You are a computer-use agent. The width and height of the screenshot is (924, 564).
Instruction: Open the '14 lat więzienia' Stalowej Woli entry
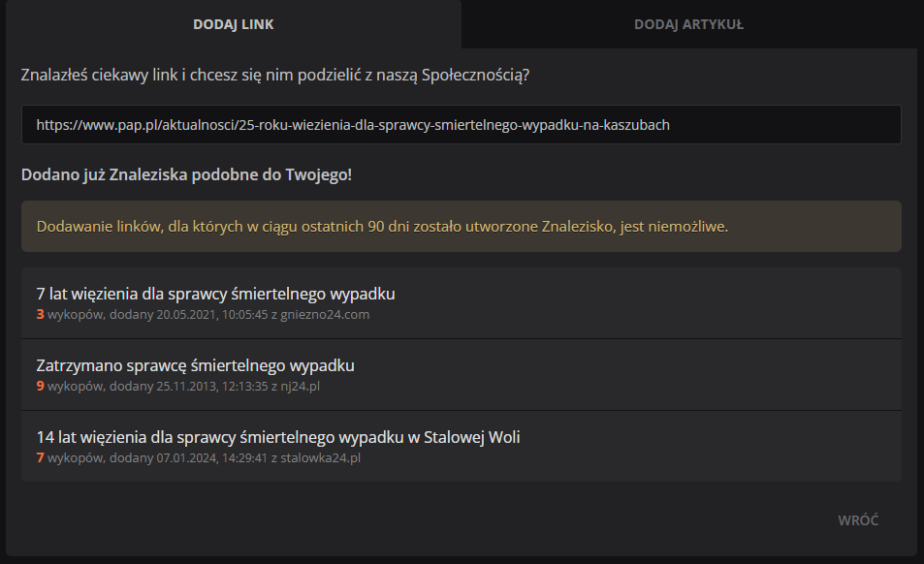277,437
